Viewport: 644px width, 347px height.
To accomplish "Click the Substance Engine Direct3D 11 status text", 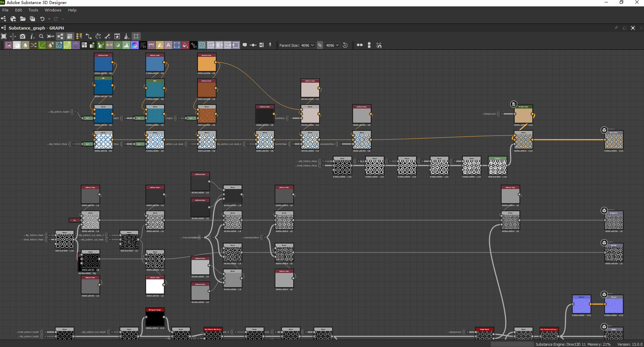I will pos(561,344).
